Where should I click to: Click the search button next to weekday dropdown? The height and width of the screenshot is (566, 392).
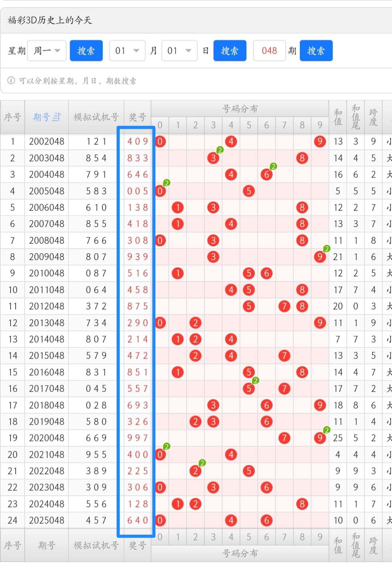[86, 50]
